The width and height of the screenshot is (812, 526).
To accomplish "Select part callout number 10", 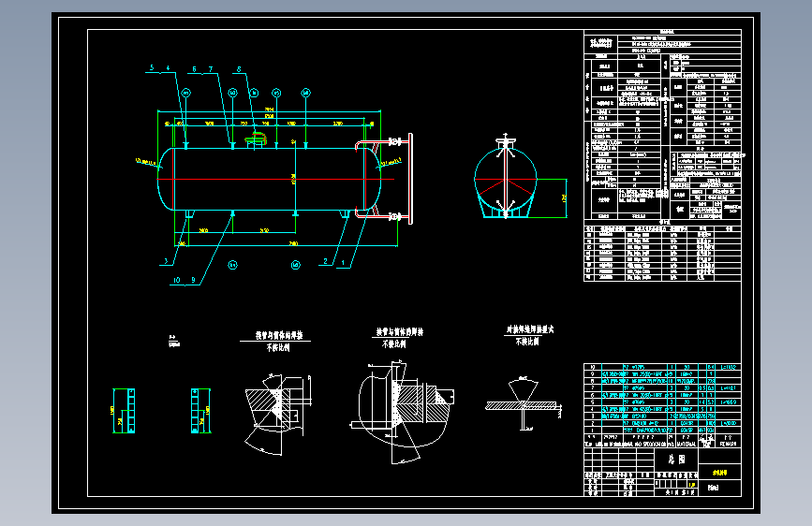I will pos(177,280).
